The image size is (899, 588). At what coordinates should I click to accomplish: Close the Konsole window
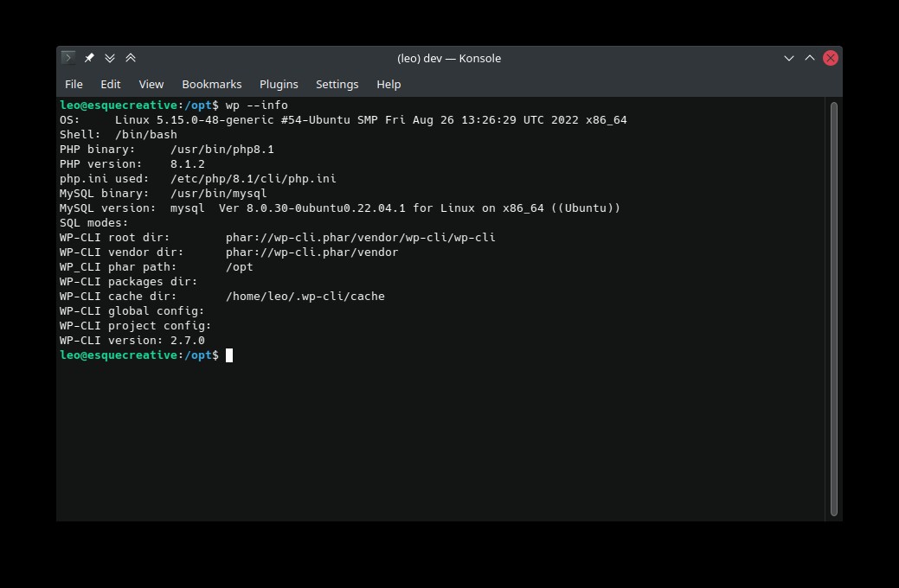click(830, 58)
